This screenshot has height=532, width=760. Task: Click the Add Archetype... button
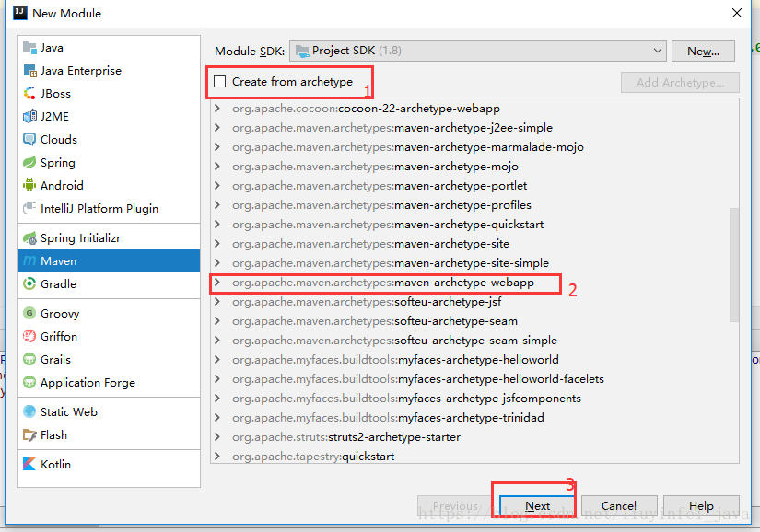pyautogui.click(x=680, y=82)
